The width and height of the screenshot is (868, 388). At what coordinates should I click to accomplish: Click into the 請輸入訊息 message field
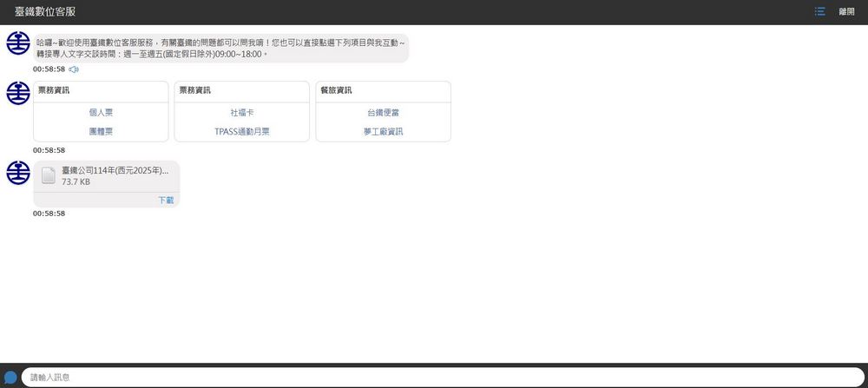click(443, 377)
